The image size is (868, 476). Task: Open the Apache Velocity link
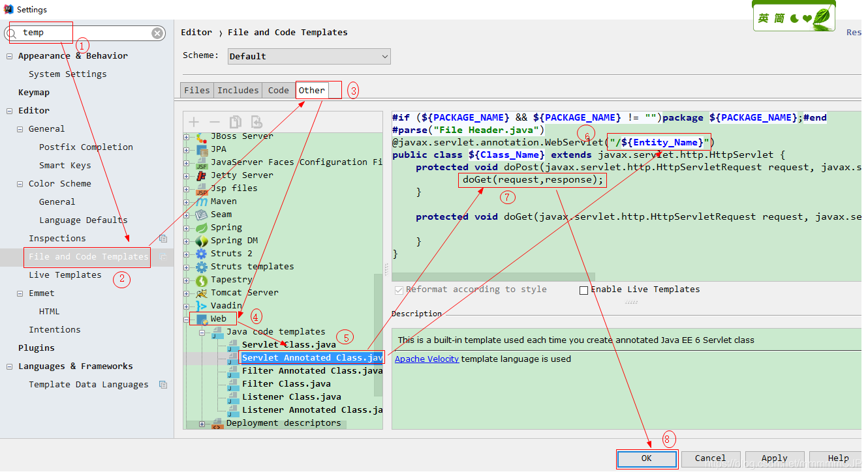click(x=427, y=359)
